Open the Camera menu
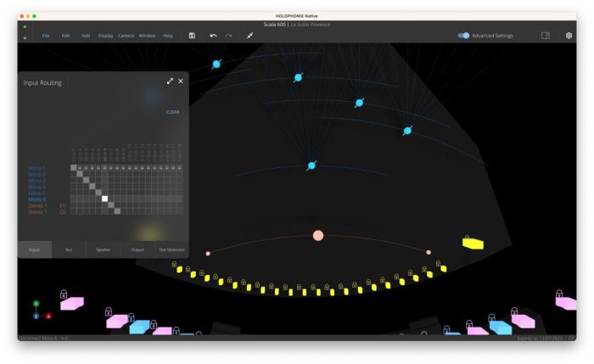The image size is (594, 364). [126, 36]
